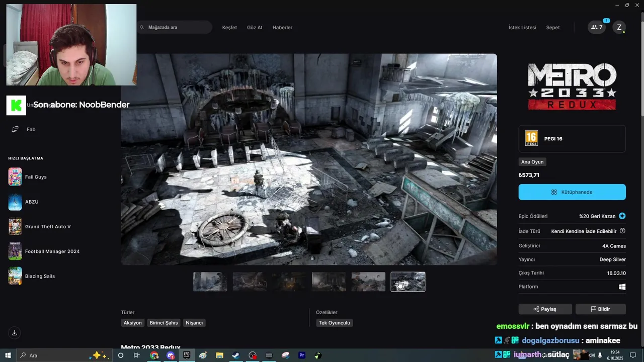Click the Kendi Kendine İade Edilebilir text
The image size is (644, 362).
pos(584,231)
